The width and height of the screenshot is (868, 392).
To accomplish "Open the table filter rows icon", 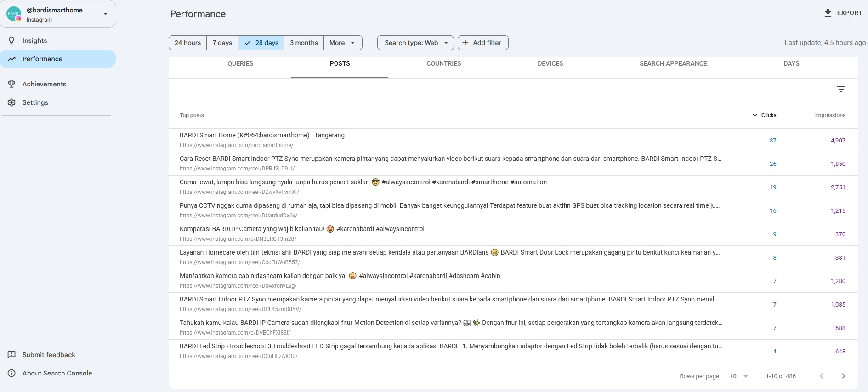I will [x=841, y=89].
